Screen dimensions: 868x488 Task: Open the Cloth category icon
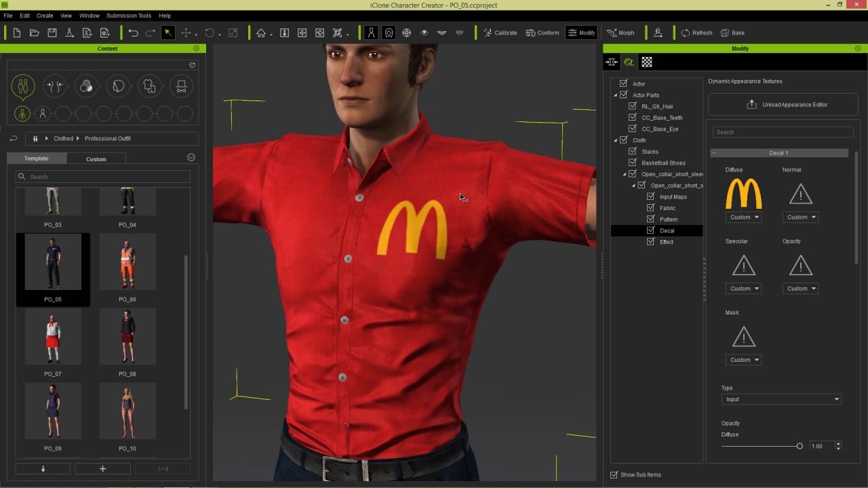pos(149,86)
